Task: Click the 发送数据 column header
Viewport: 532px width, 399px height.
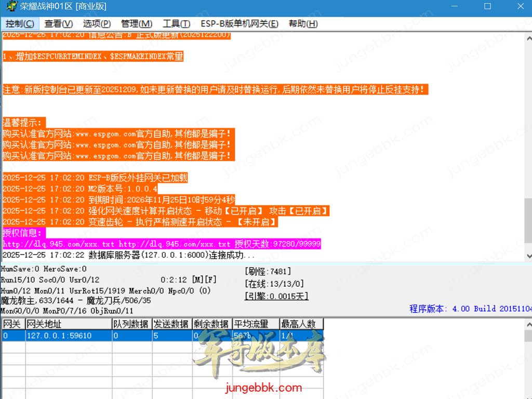Action: (172, 324)
